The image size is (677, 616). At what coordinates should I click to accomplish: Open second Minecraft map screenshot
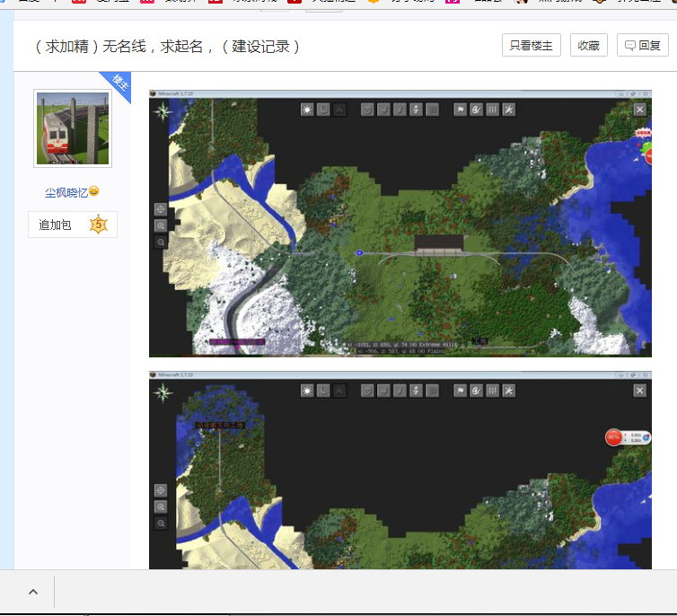point(400,471)
